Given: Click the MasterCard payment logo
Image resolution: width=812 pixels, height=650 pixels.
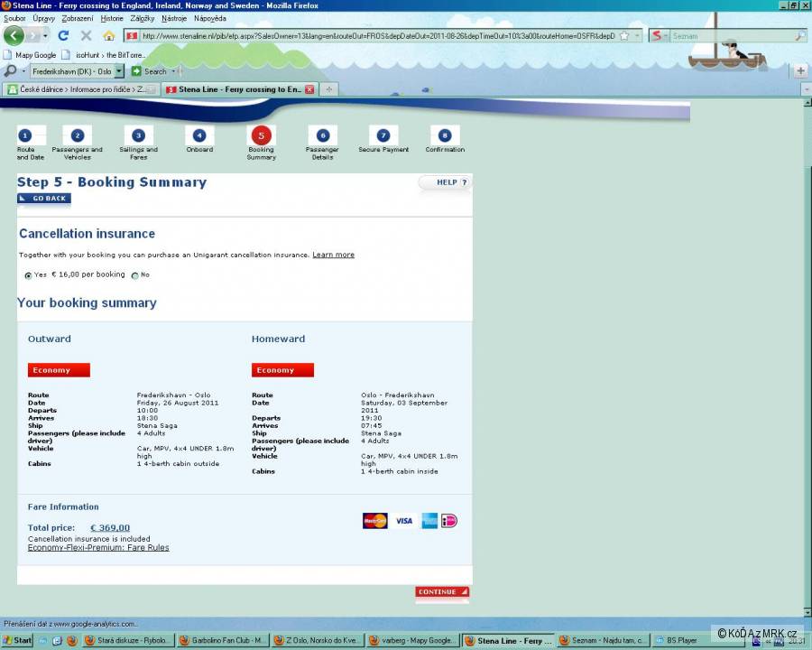Looking at the screenshot, I should (x=375, y=521).
